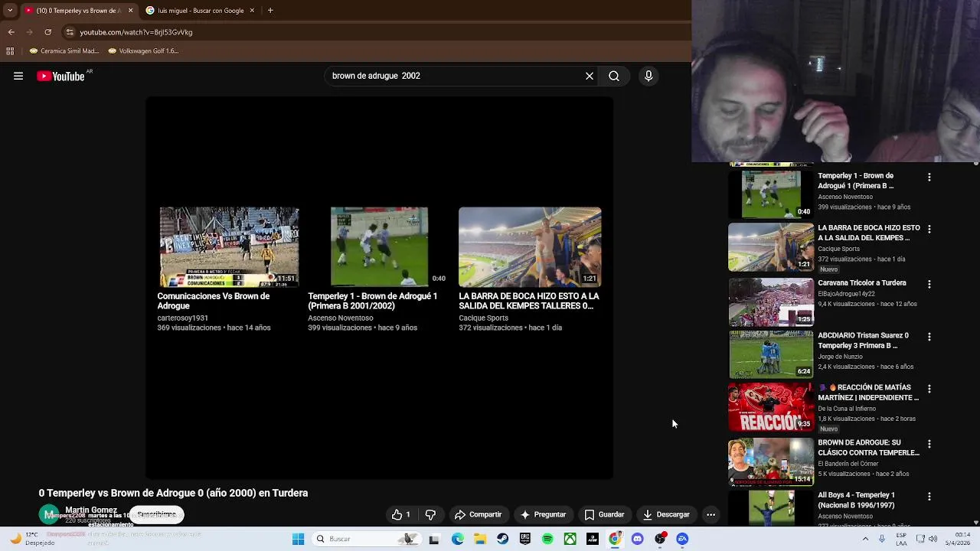Open sidebar 'Caravana Tricolor a Turdera' thumbnail
This screenshot has height=551, width=980.
pyautogui.click(x=771, y=302)
